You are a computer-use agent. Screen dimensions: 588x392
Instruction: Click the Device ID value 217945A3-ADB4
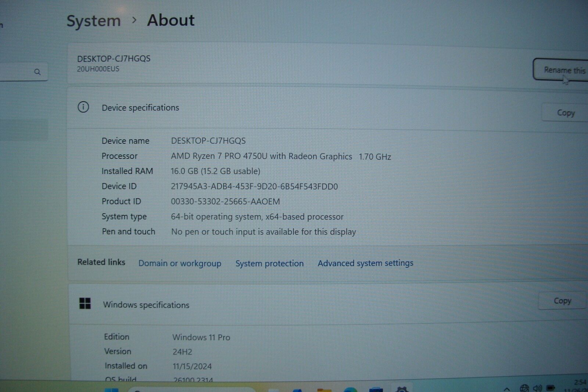254,186
